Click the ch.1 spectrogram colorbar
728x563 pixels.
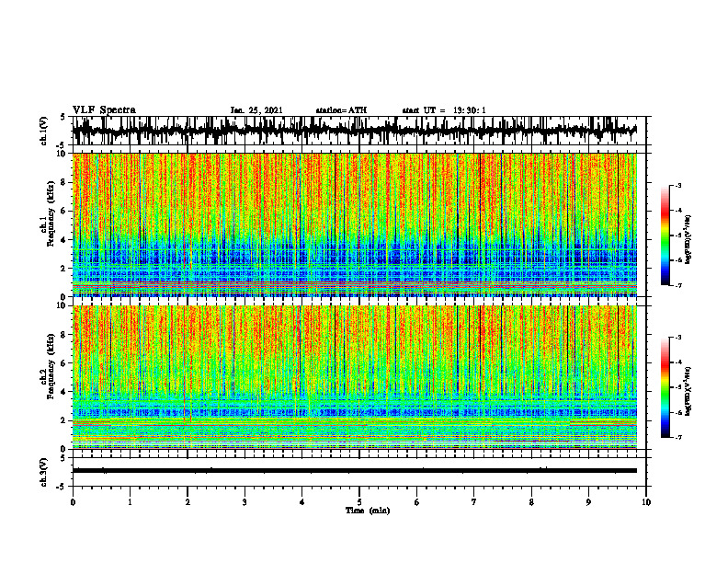click(x=665, y=236)
